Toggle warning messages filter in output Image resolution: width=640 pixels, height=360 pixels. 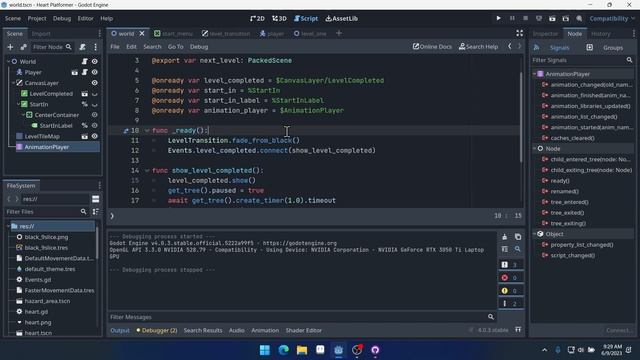[511, 291]
